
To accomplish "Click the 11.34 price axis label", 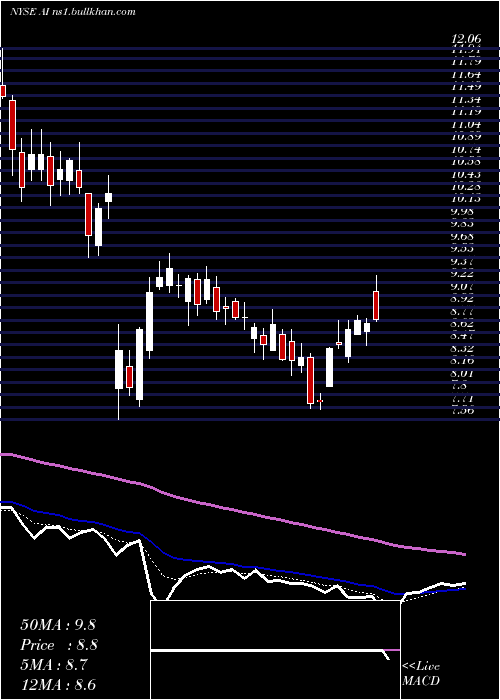I will (466, 100).
